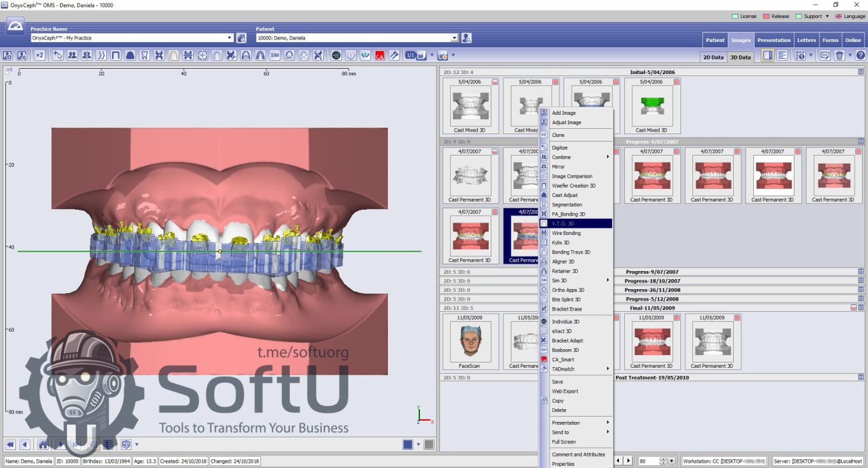
Task: Open the Presentation tab
Action: point(774,40)
